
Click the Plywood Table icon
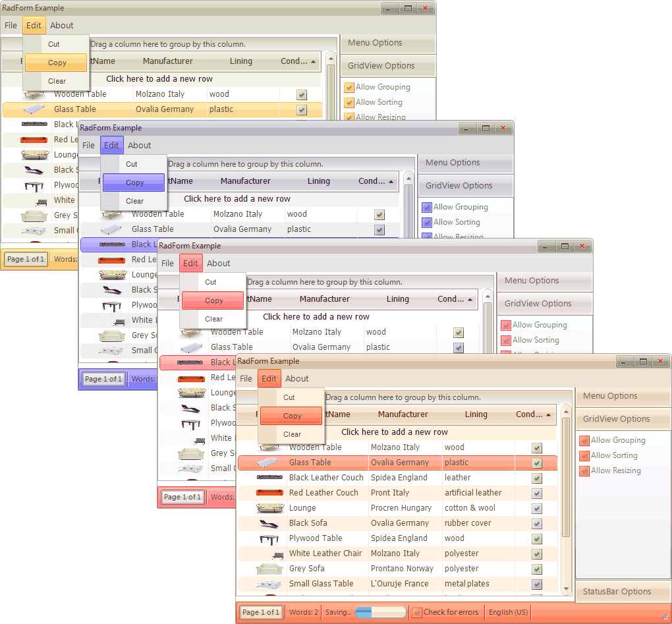(269, 538)
